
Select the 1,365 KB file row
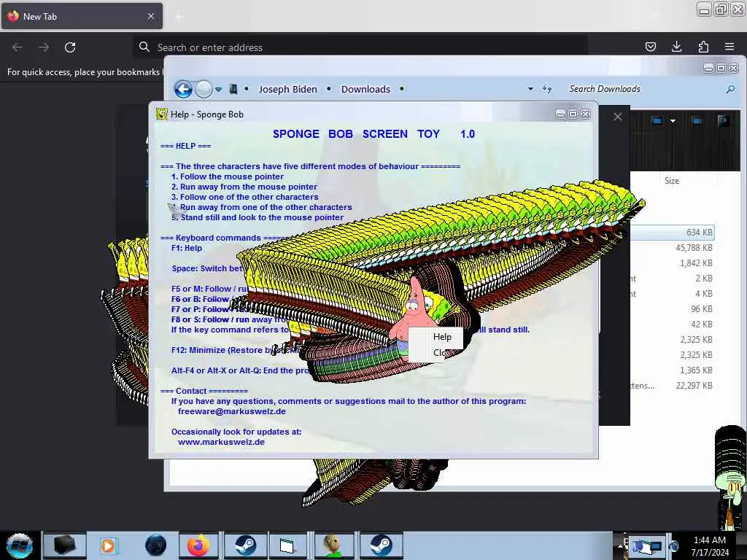pyautogui.click(x=672, y=370)
